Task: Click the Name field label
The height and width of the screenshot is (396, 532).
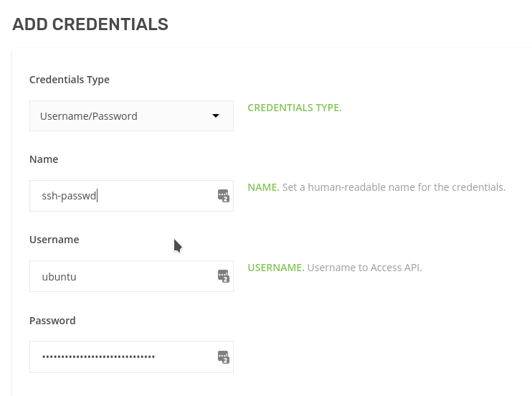Action: click(x=44, y=159)
